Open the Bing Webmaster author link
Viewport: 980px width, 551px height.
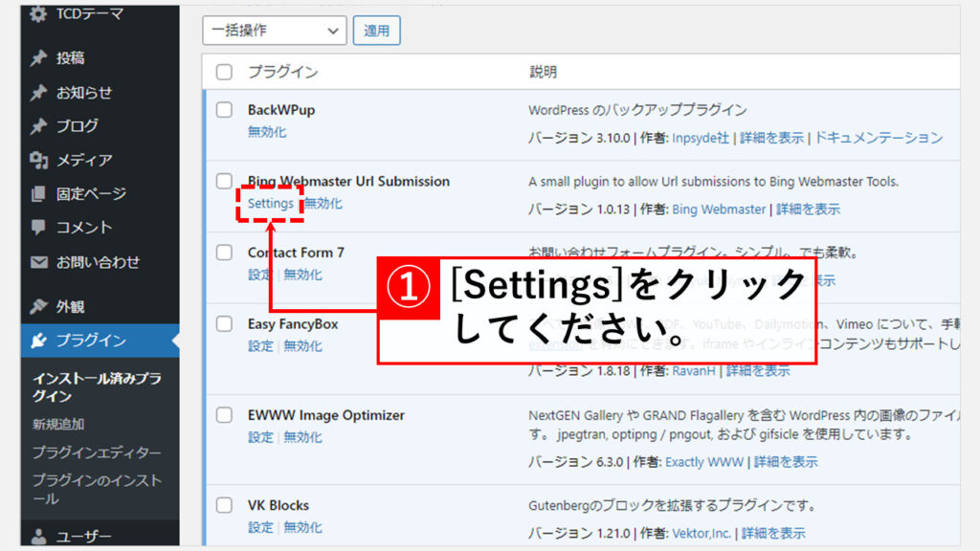pyautogui.click(x=719, y=209)
